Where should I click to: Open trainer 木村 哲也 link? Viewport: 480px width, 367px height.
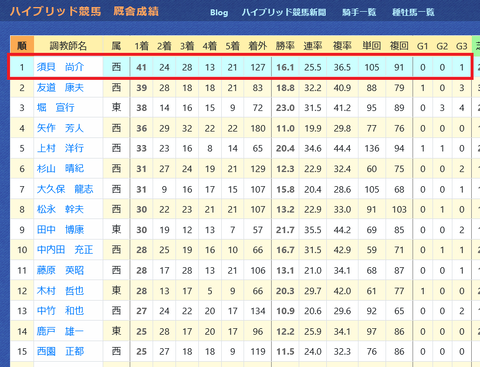(x=60, y=291)
